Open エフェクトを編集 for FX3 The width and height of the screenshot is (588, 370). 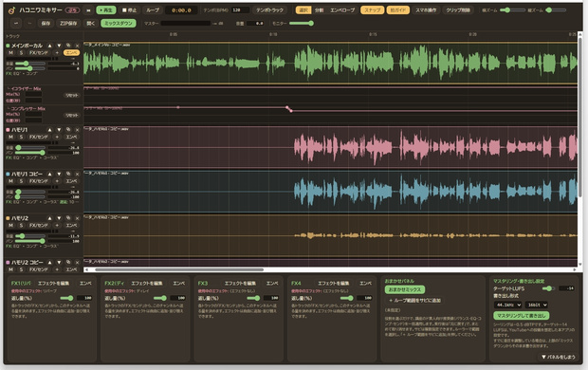pyautogui.click(x=240, y=284)
